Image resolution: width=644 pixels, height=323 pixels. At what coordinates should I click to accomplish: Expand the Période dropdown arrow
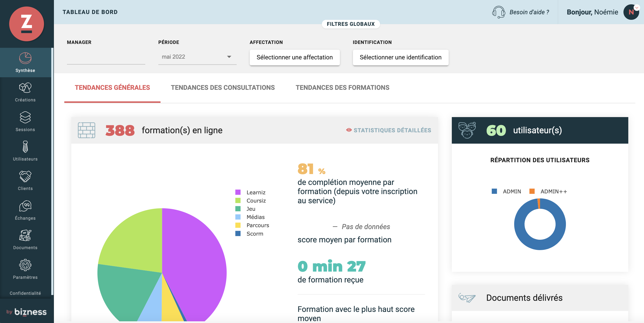(x=229, y=57)
